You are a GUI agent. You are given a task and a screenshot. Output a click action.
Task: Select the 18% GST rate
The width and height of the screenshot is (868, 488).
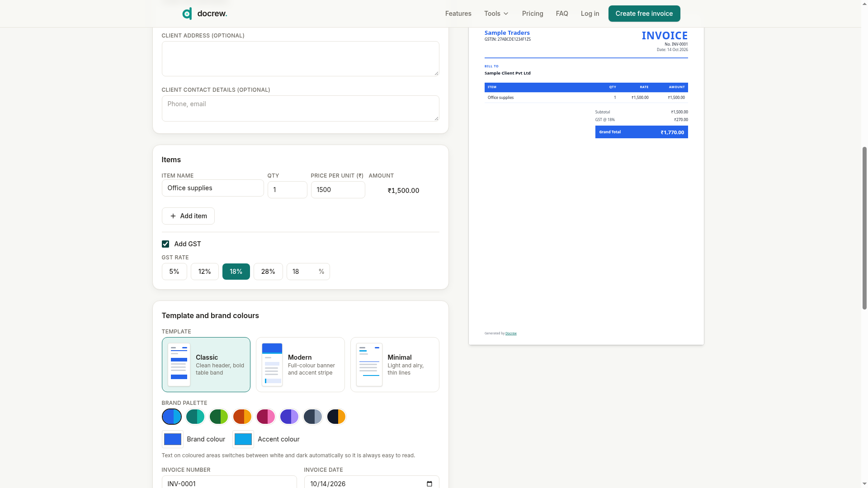[236, 272]
